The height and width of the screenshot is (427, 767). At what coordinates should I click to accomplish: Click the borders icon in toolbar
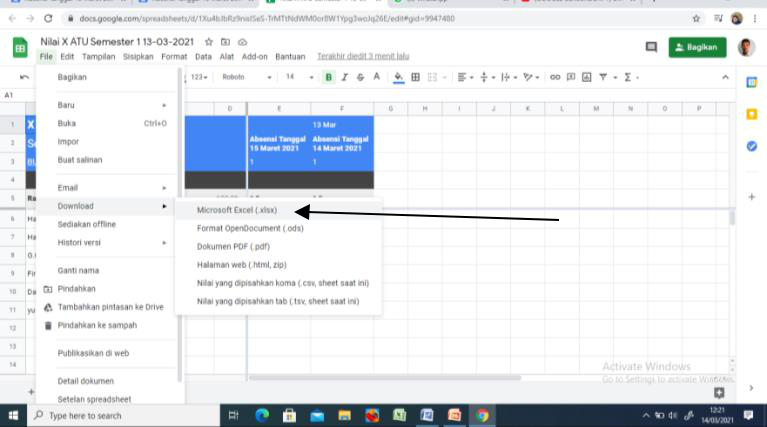(416, 77)
